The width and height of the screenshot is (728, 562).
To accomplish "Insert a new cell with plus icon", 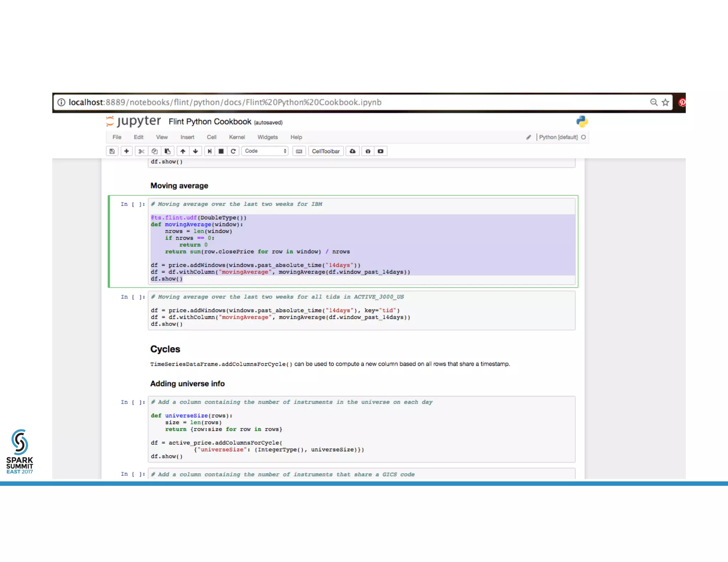I will 126,151.
